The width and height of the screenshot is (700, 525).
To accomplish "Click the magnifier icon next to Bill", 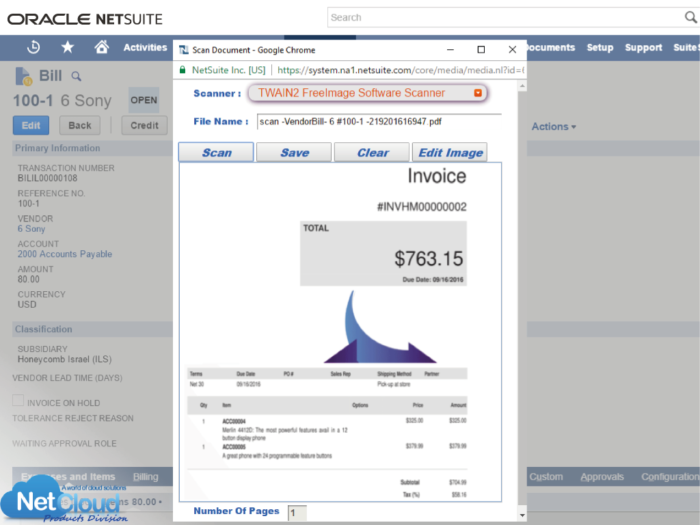I will coord(76,76).
